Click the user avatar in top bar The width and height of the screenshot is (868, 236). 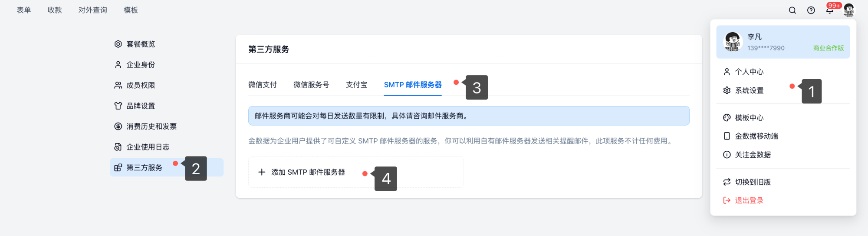[x=848, y=10]
